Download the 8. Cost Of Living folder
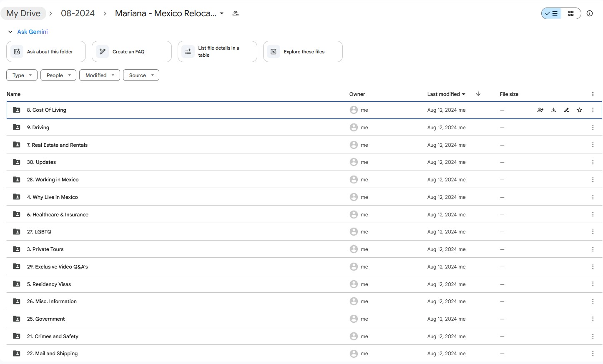The image size is (603, 364). coord(554,110)
